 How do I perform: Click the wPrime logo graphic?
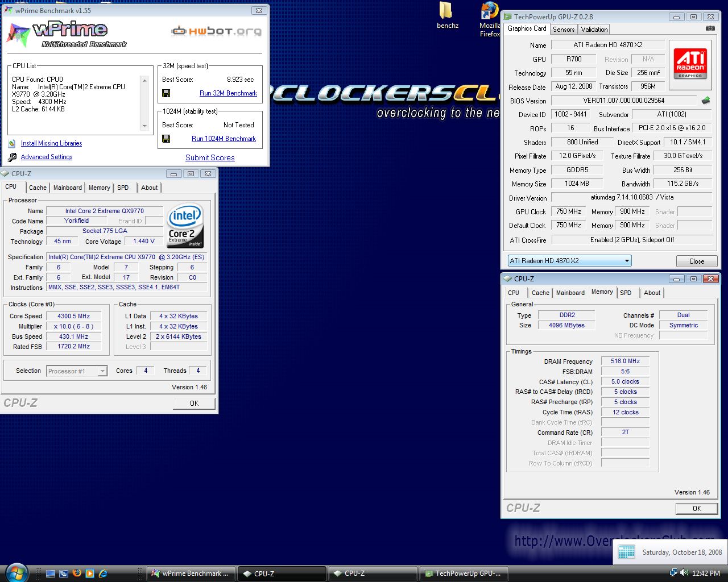coord(67,34)
